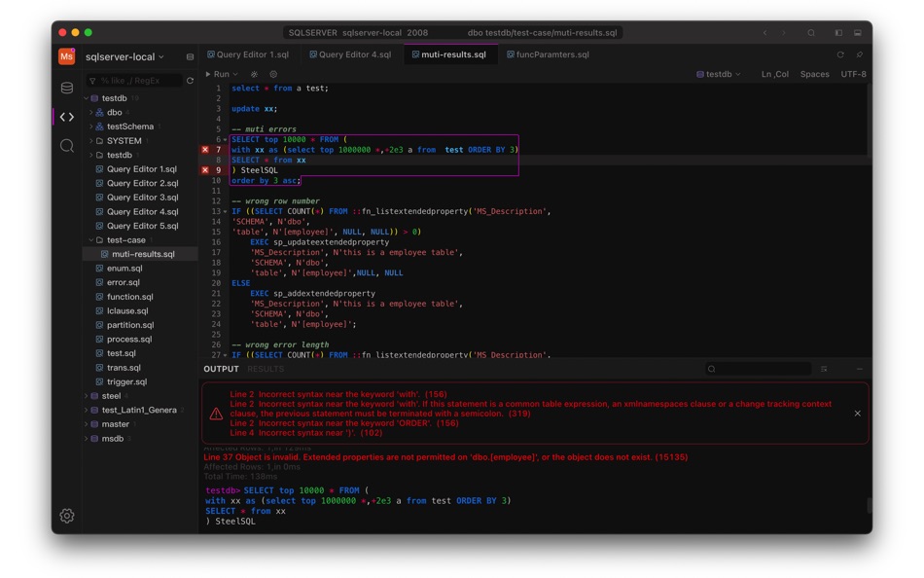Open Query Editor 3.sql in tree
The height and width of the screenshot is (578, 924).
click(x=142, y=197)
